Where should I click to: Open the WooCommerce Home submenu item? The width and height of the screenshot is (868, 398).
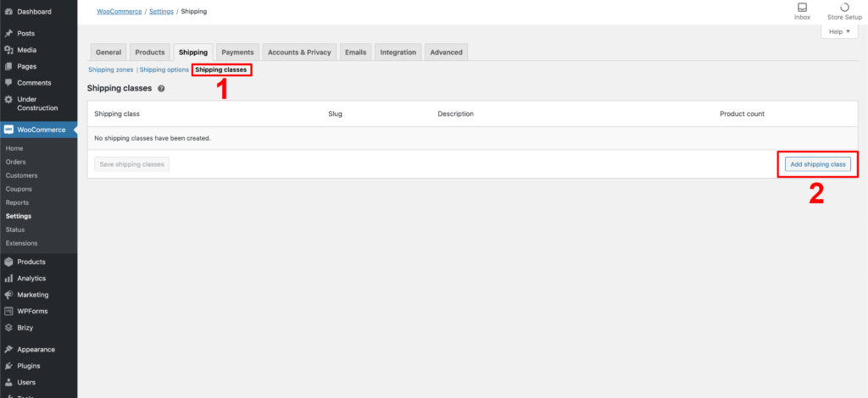click(14, 149)
